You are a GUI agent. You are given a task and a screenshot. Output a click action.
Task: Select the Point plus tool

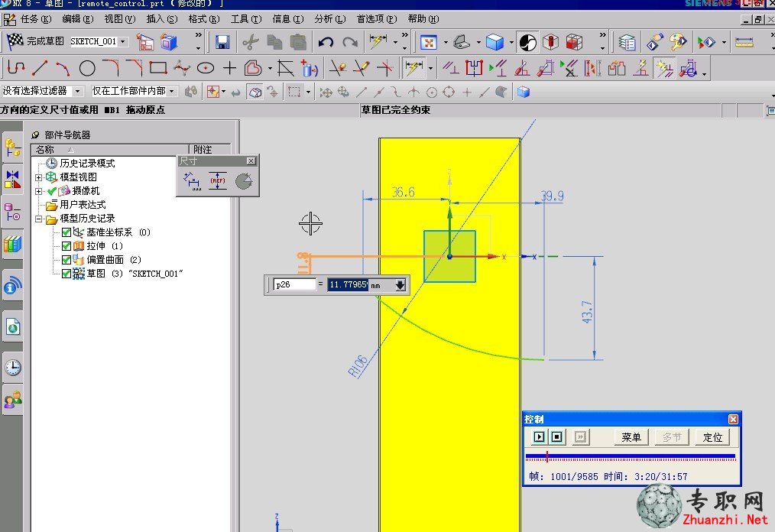click(x=229, y=68)
